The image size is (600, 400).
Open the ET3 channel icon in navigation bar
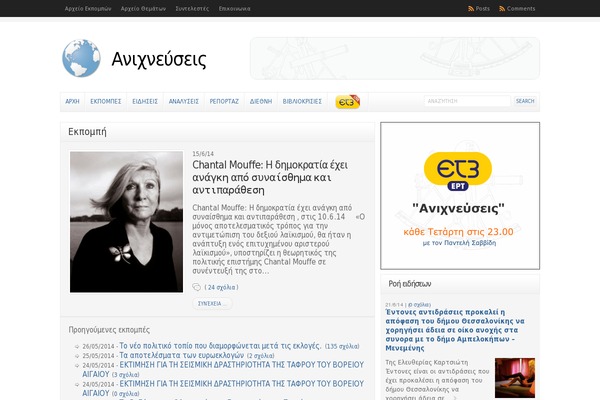(x=348, y=102)
